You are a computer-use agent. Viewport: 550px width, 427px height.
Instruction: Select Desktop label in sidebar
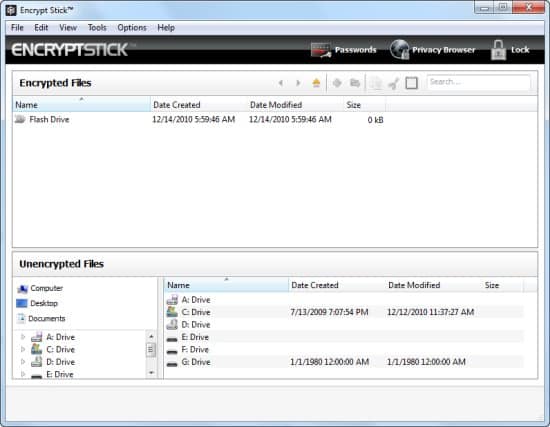(x=44, y=303)
